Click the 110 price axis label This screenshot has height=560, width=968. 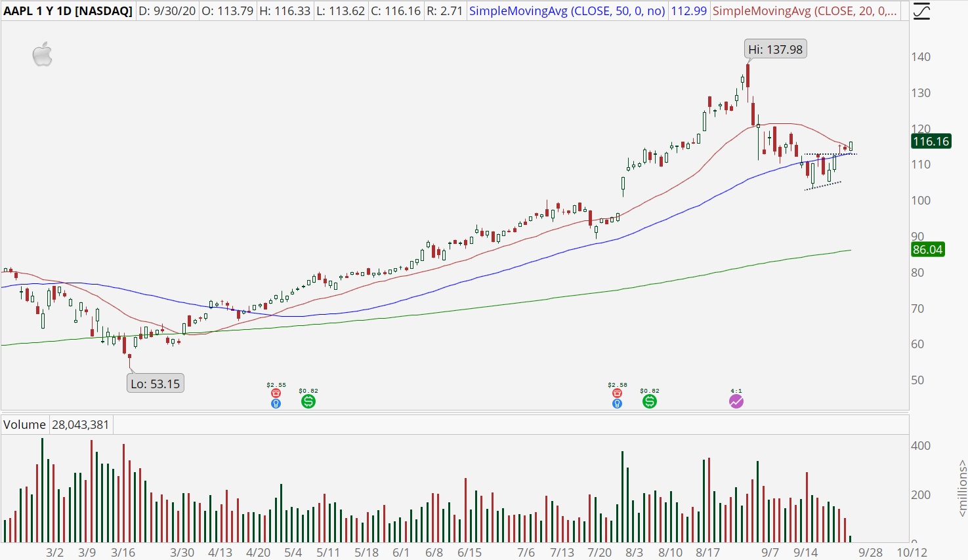(921, 165)
